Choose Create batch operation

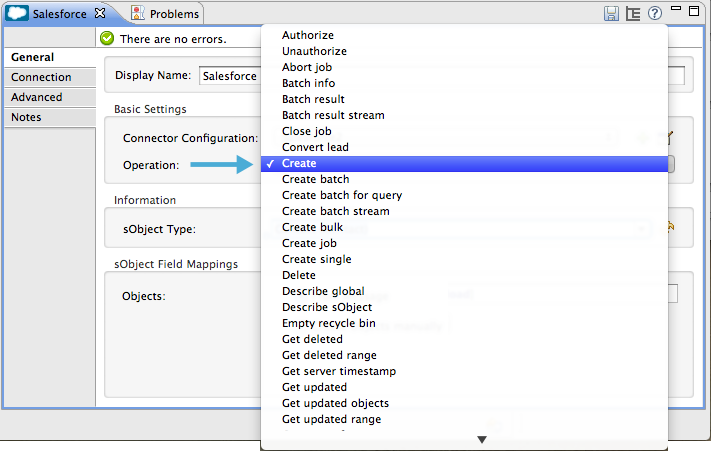tap(464, 179)
